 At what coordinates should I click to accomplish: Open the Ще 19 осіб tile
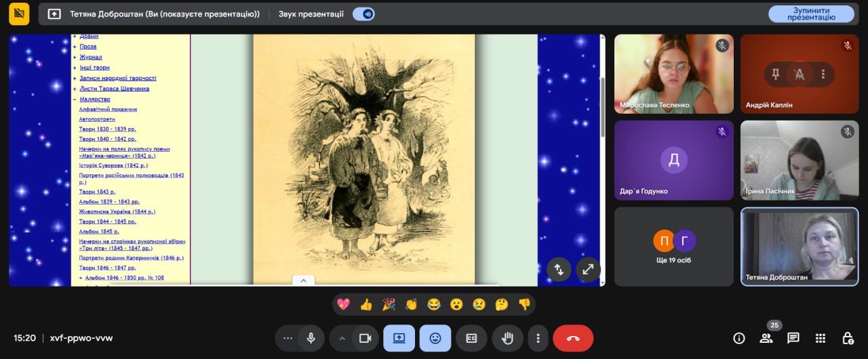674,247
